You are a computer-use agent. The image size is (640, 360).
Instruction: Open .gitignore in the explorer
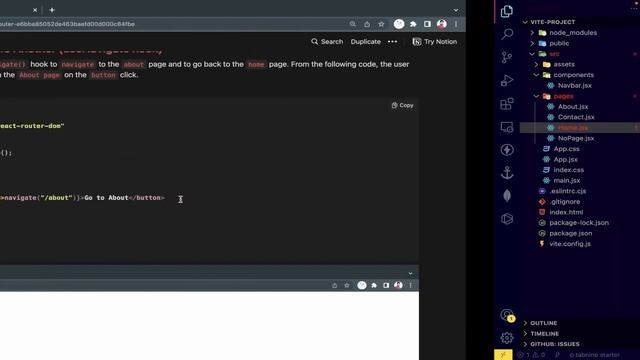(x=564, y=202)
